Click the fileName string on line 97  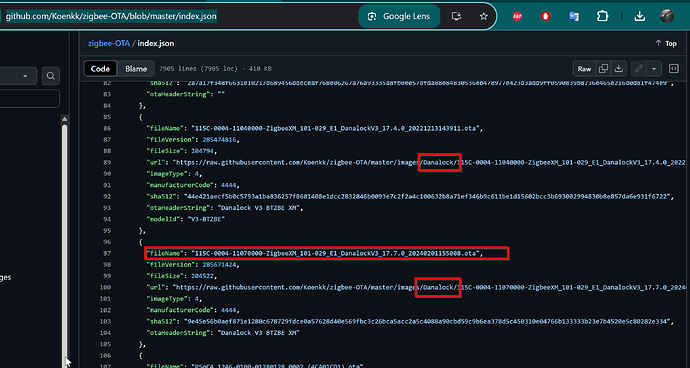click(335, 253)
